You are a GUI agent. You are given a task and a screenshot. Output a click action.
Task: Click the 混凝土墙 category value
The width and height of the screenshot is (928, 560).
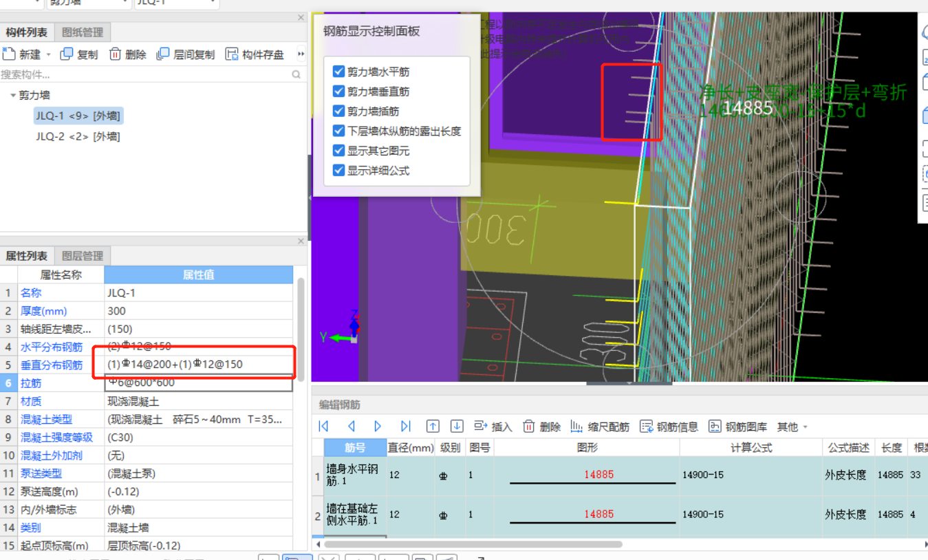(128, 528)
